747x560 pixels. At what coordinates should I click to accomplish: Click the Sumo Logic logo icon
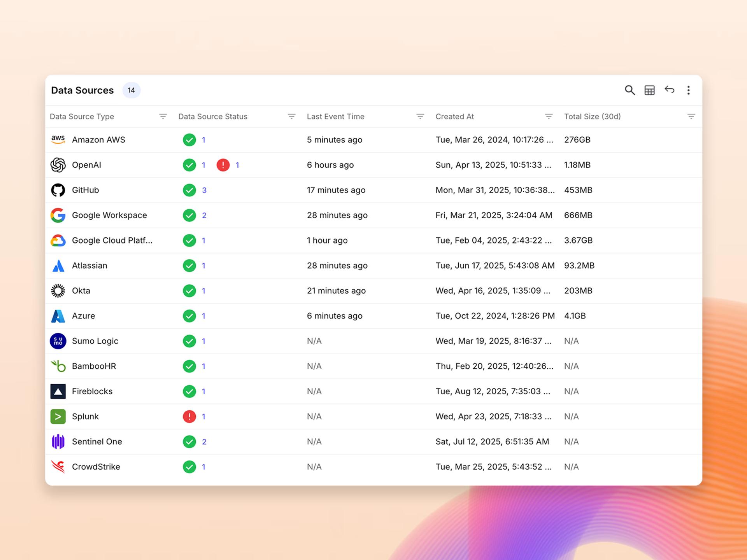[x=58, y=341]
